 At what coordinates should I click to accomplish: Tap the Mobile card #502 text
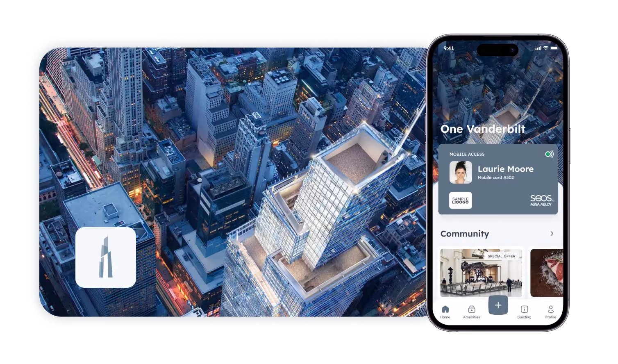point(495,177)
